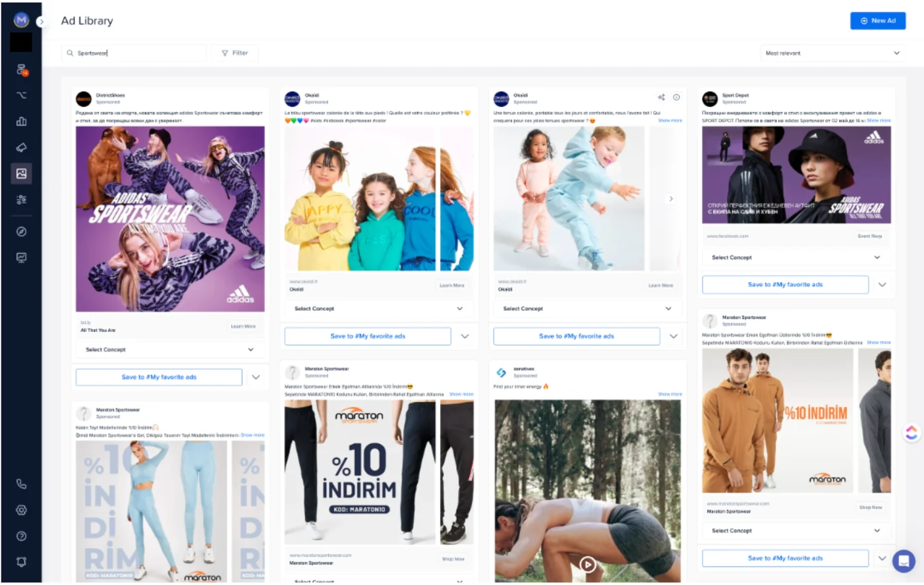The image size is (924, 585).
Task: Click Event Rsvp on the Sport Depot ad
Action: pos(869,236)
